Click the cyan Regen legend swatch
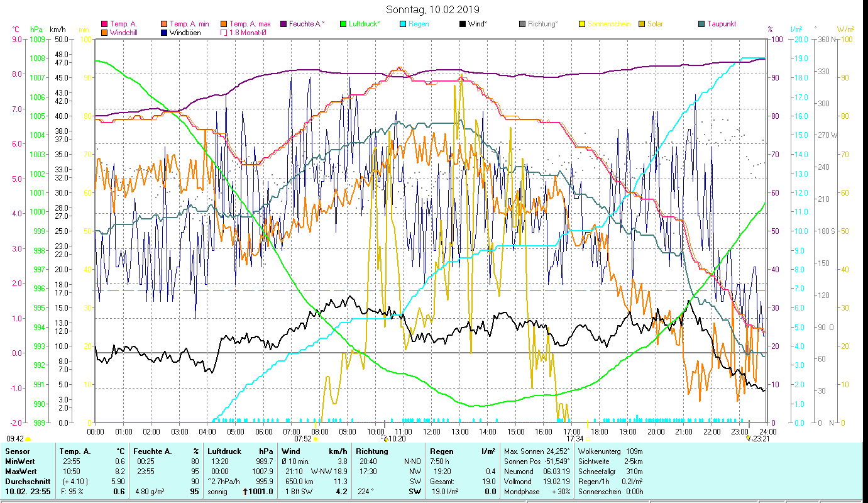 click(403, 24)
